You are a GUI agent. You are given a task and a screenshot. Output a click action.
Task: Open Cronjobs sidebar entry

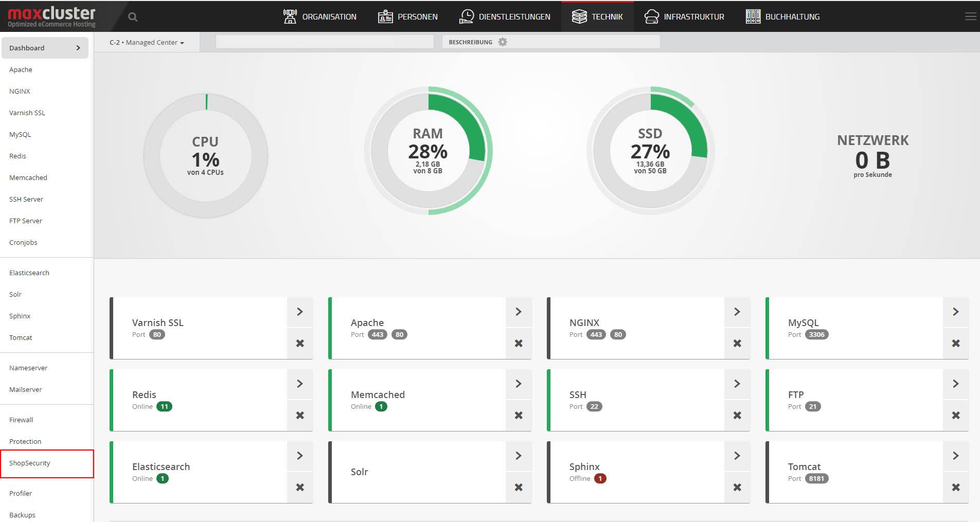(x=23, y=242)
